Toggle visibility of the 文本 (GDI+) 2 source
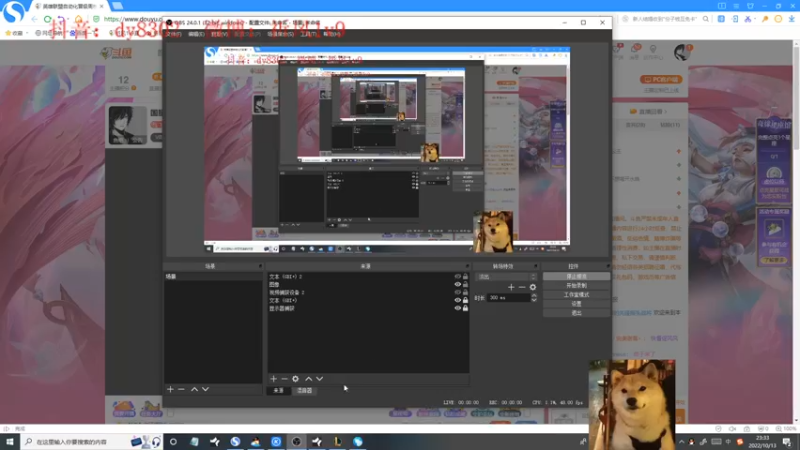The width and height of the screenshot is (800, 450). [458, 277]
